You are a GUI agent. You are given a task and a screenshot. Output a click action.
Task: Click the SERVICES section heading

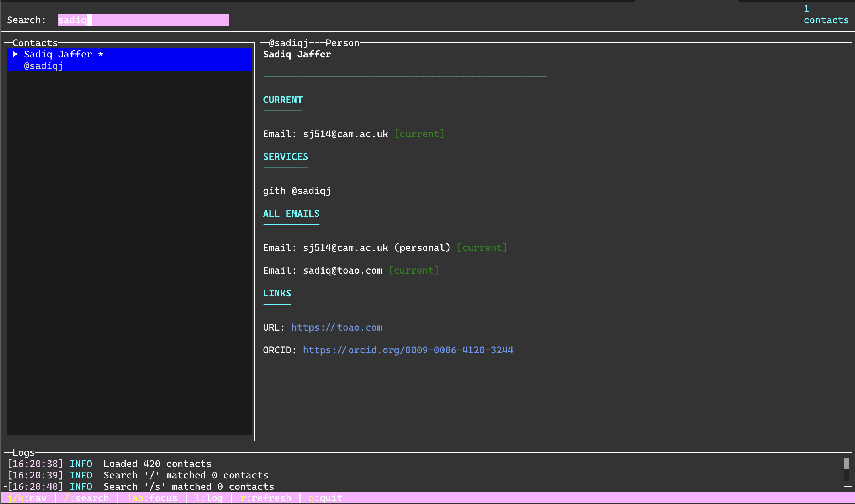point(285,156)
